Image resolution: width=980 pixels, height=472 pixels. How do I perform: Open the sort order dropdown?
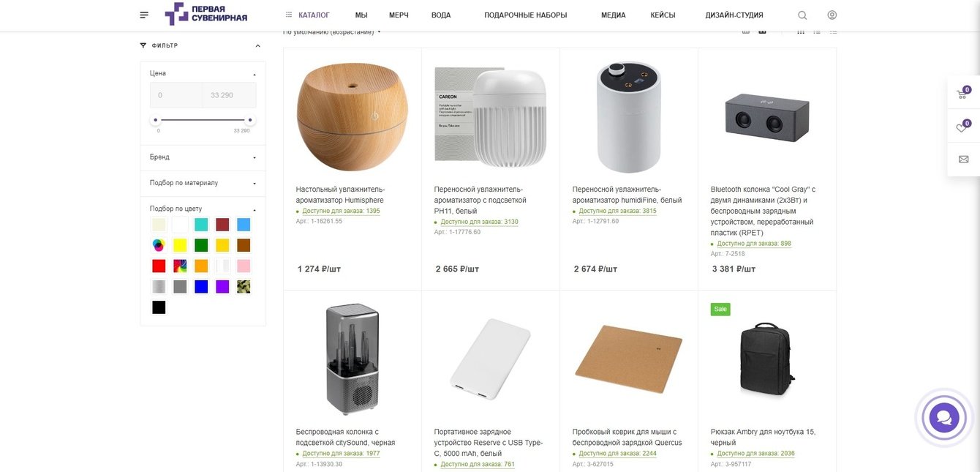point(332,32)
